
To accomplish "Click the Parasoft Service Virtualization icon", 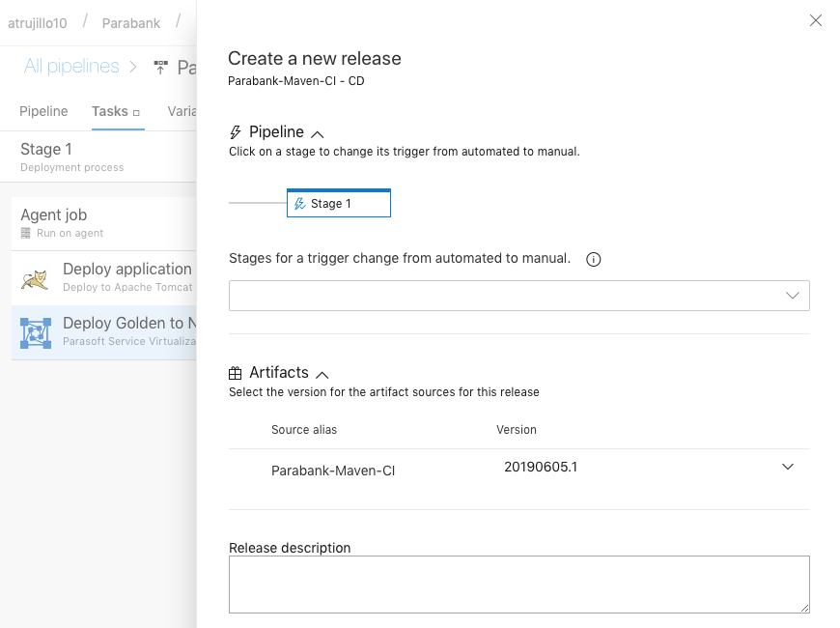I will pyautogui.click(x=36, y=333).
